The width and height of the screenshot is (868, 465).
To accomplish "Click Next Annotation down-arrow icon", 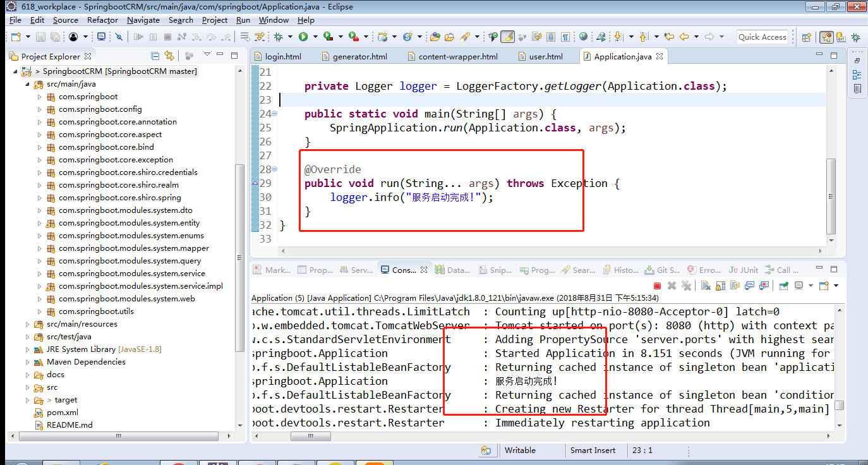I will [x=618, y=37].
